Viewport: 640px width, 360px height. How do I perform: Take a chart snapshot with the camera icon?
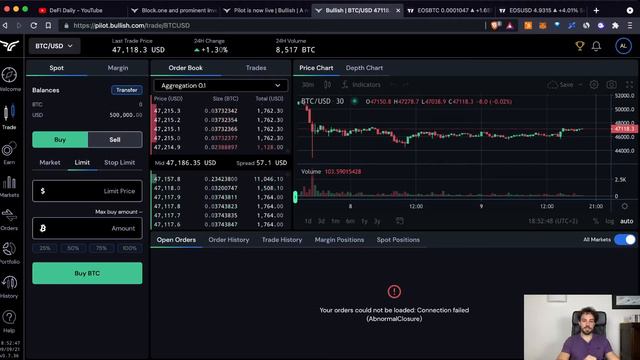click(x=611, y=84)
